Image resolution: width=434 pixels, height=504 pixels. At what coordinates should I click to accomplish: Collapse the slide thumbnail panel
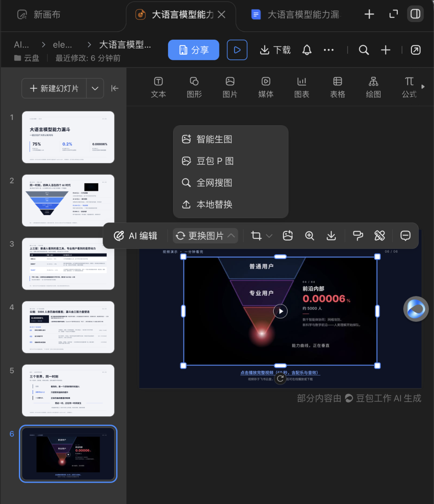[115, 88]
